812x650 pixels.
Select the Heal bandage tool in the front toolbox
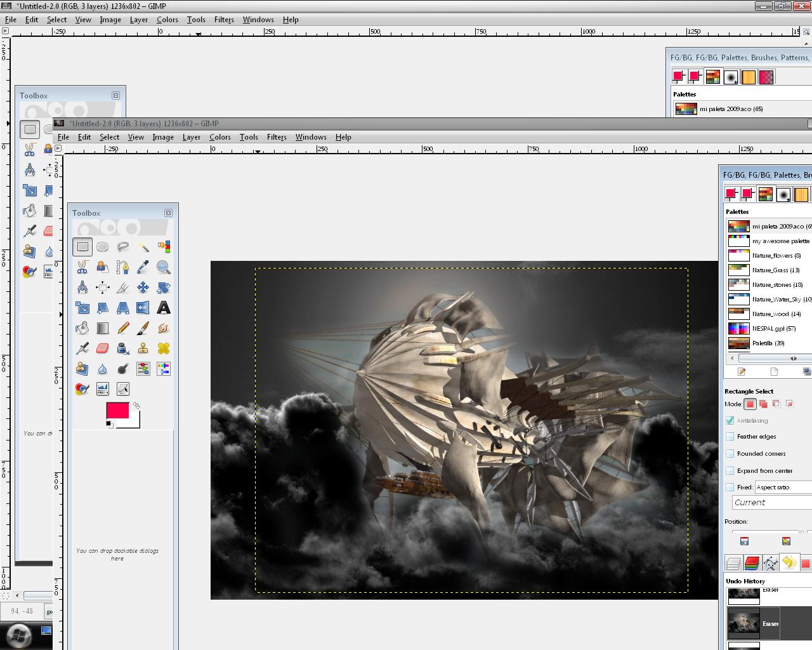coord(163,348)
